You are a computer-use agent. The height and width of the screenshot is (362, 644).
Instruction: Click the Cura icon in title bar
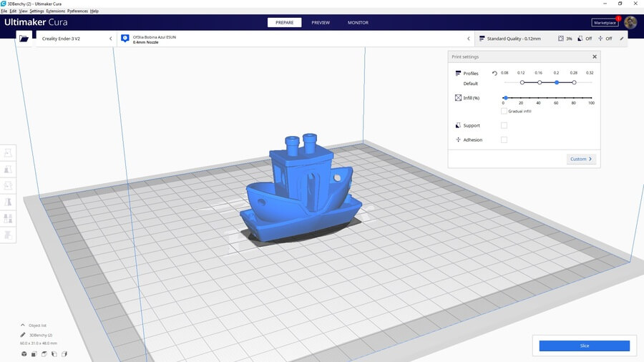(4, 4)
